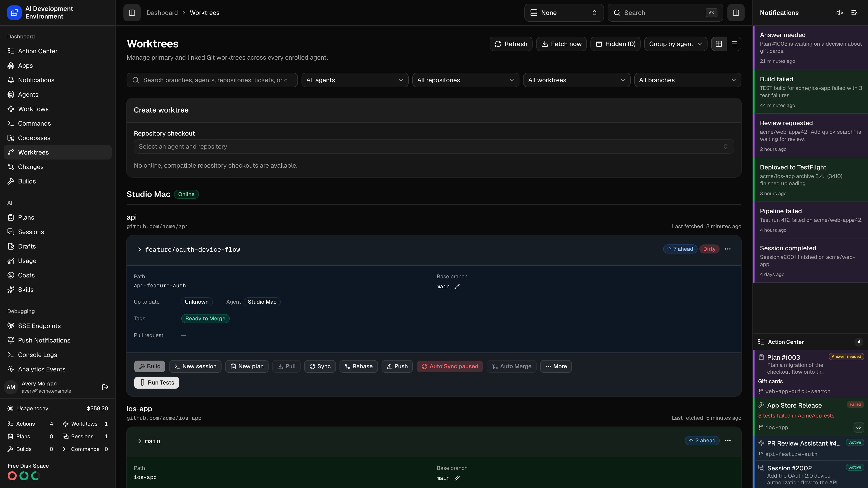Click Fetch now button
Image resolution: width=868 pixels, height=488 pixels.
point(561,44)
